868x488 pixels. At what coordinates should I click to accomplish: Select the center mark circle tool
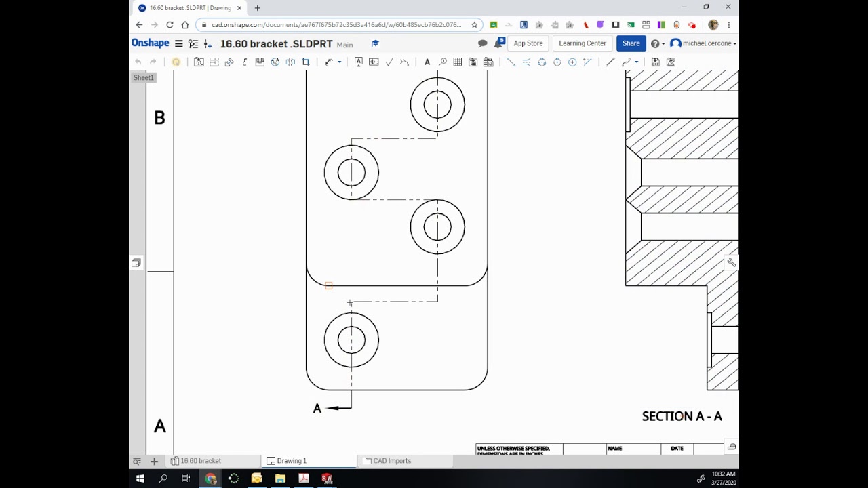coord(572,62)
